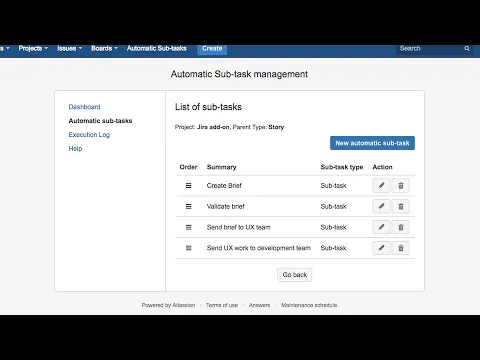
Task: Delete the Validate brief sub-task
Action: pos(401,206)
